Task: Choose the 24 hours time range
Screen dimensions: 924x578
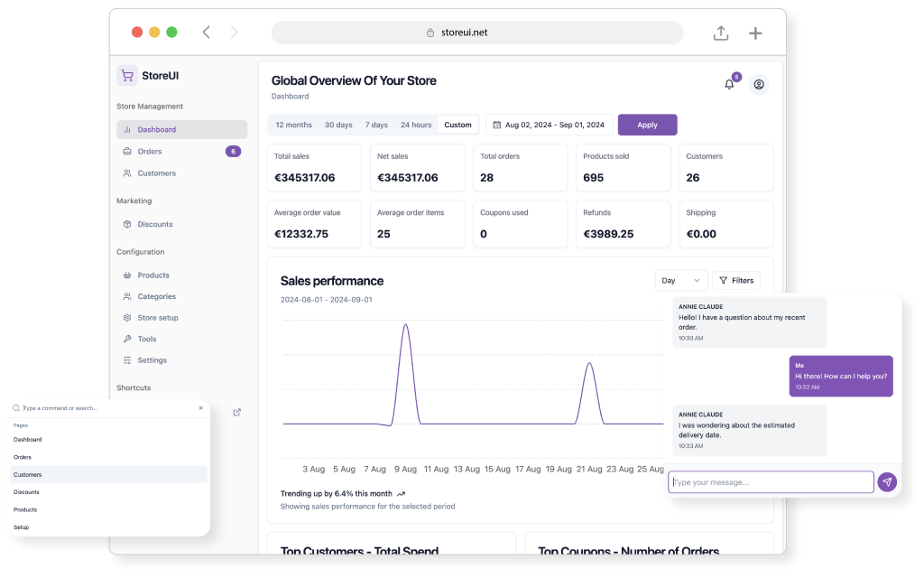Action: (x=416, y=125)
